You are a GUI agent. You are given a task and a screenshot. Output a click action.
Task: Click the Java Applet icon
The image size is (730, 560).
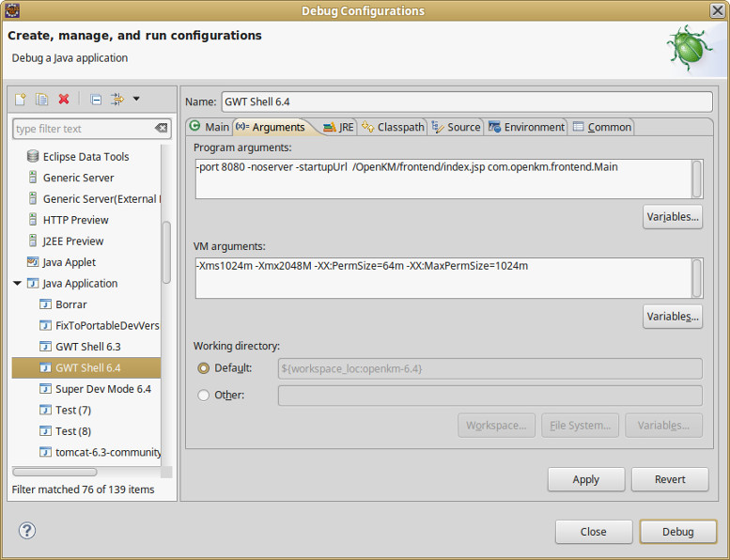tap(33, 262)
